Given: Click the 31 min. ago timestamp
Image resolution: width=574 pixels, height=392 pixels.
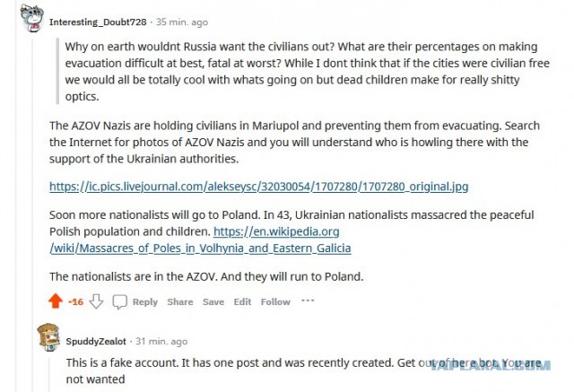Looking at the screenshot, I should (x=161, y=342).
